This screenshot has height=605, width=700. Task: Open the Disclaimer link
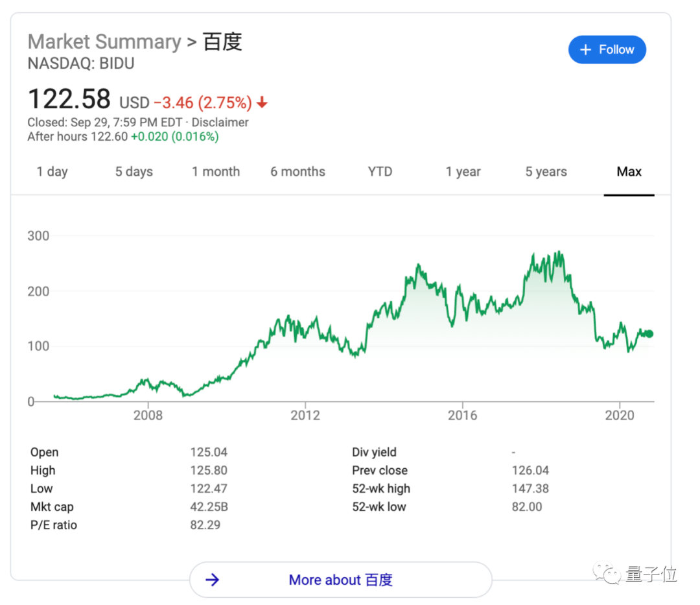pyautogui.click(x=221, y=123)
